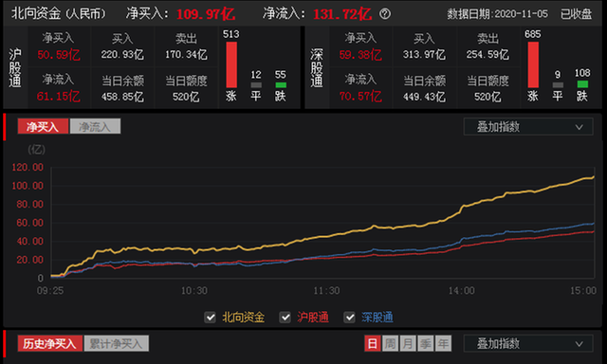The image size is (607, 364).
Task: Click the help question mark icon beside 净流入
Action: 385,14
